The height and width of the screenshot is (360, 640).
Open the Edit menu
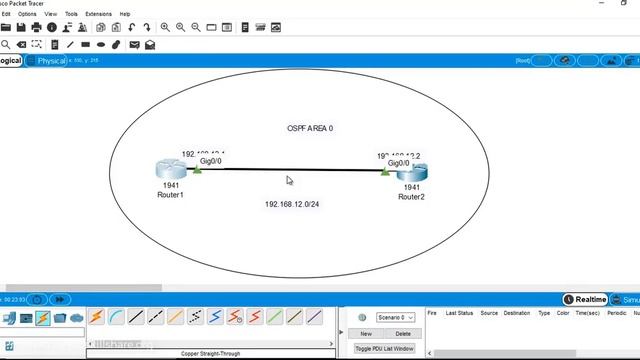(x=6, y=14)
